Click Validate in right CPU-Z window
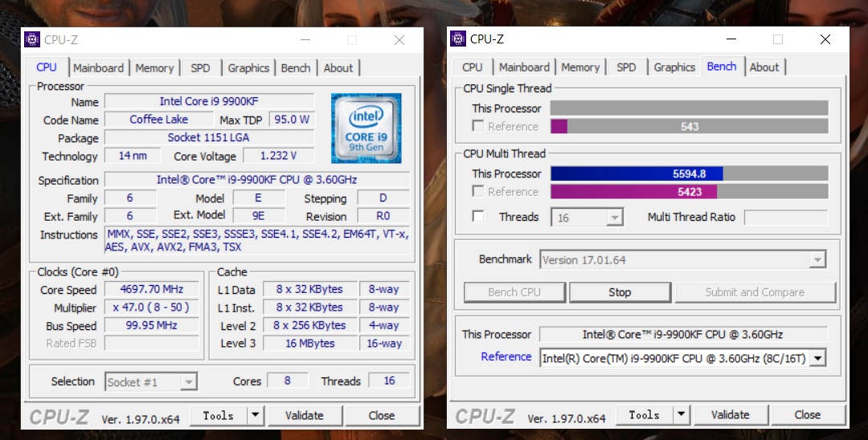Screen dimensions: 868x440 point(730,414)
